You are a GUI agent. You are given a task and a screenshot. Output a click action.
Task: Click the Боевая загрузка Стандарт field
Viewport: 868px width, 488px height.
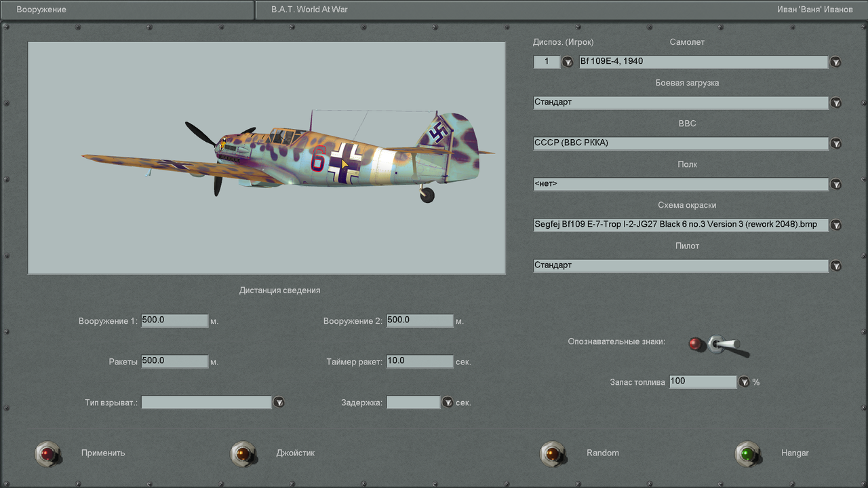click(x=681, y=102)
